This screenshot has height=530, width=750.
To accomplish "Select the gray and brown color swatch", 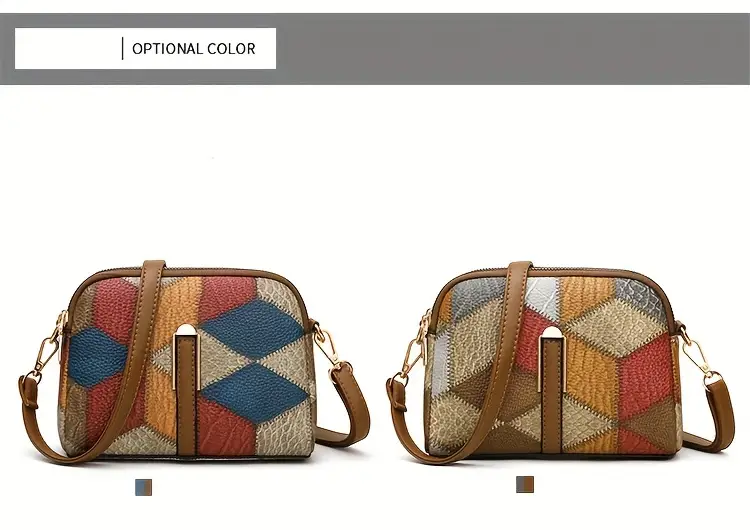I will [x=525, y=484].
